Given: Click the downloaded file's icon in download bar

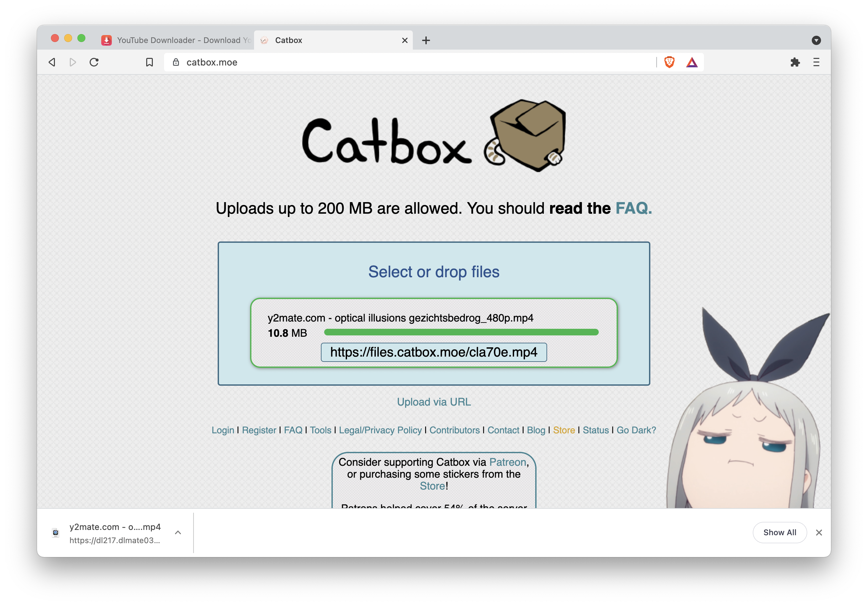Looking at the screenshot, I should click(56, 533).
